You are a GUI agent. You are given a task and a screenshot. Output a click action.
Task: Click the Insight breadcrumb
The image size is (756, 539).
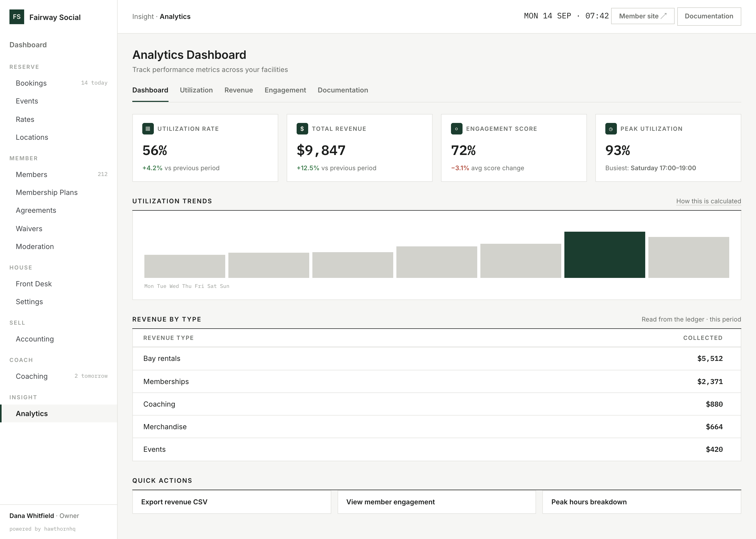[x=143, y=17]
